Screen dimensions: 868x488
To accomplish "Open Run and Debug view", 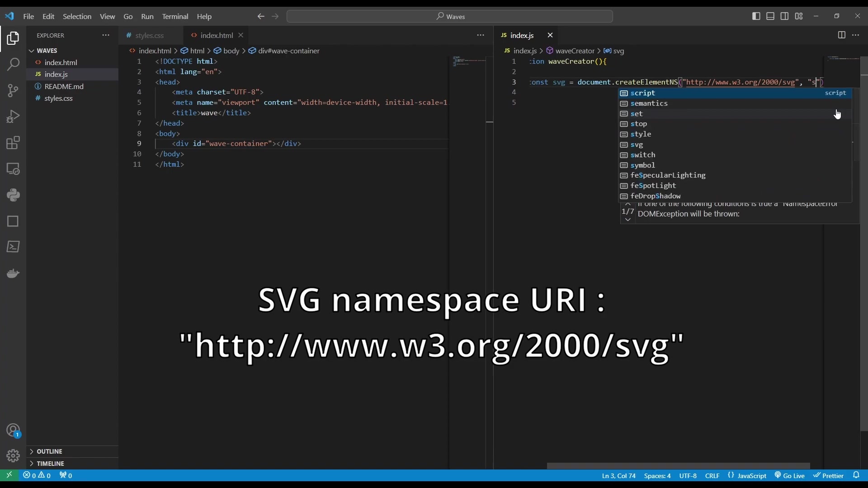I will 13,117.
